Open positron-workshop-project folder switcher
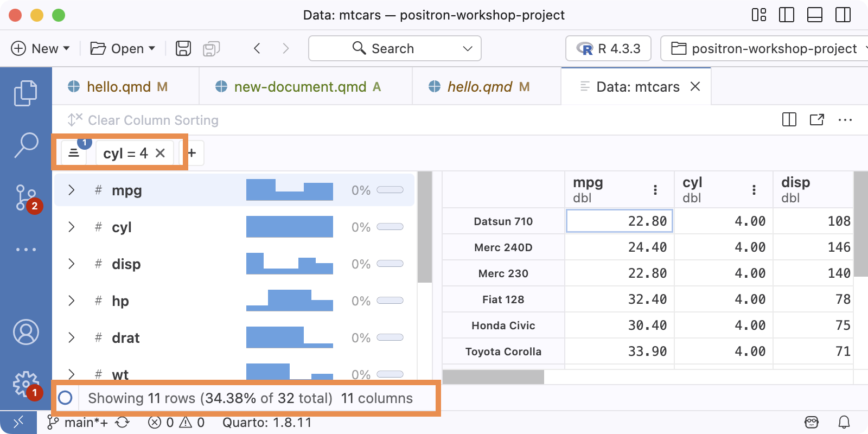 point(765,49)
